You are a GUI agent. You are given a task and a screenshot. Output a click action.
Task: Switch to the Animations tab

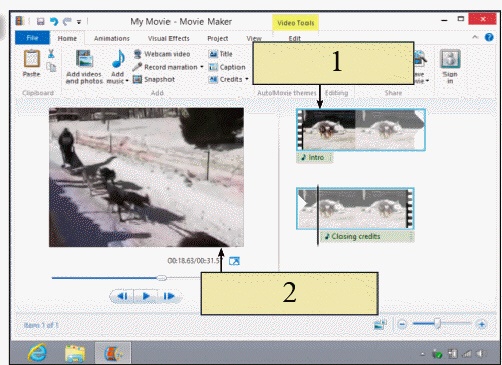pos(112,38)
